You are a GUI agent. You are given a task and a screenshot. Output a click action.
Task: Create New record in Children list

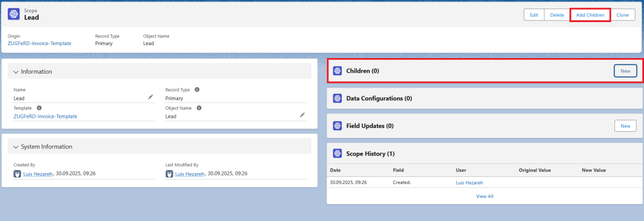[x=625, y=71]
